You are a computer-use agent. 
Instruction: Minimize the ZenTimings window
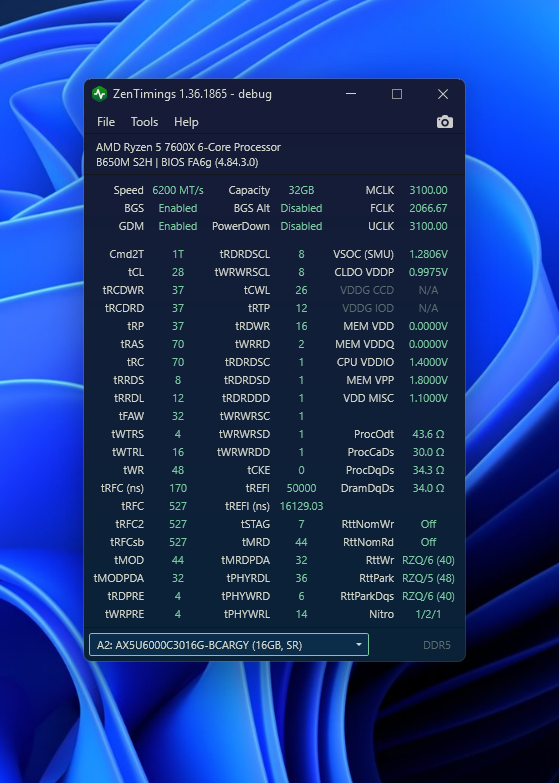pos(351,94)
